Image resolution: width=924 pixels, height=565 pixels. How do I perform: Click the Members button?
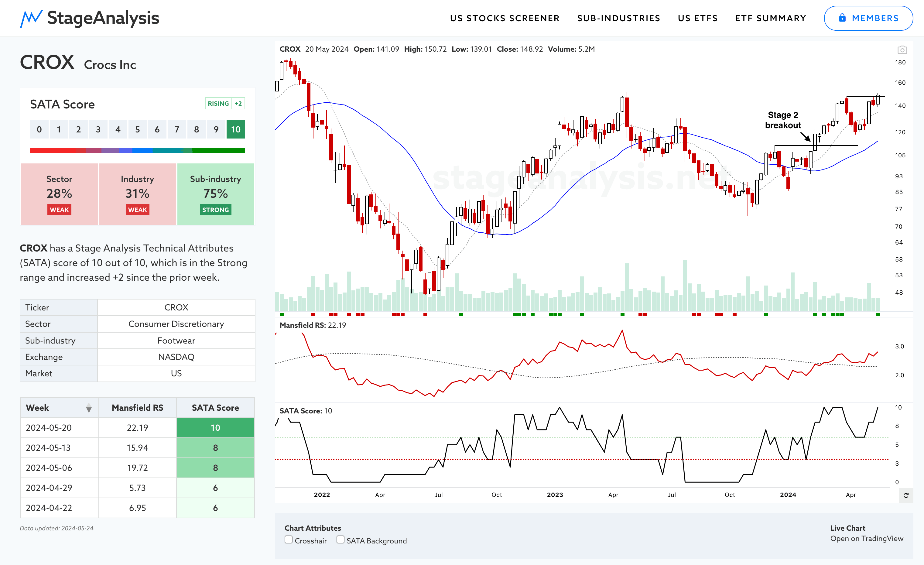click(x=868, y=18)
